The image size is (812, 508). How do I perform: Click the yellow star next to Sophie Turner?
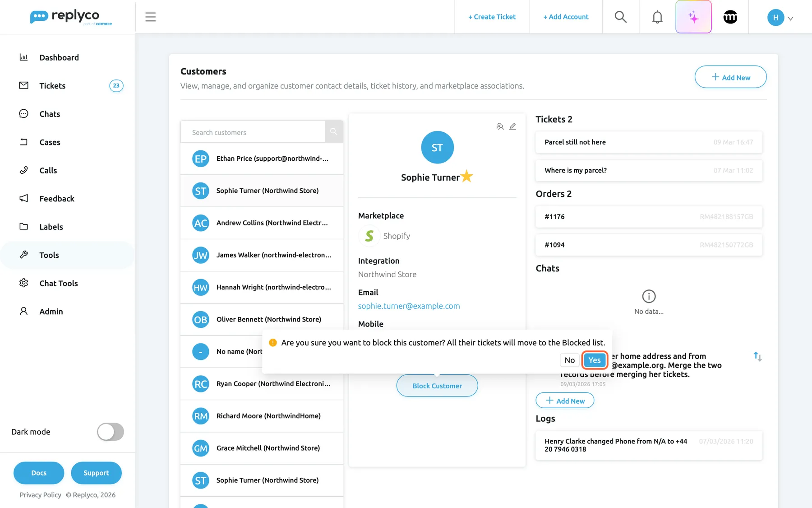point(467,176)
